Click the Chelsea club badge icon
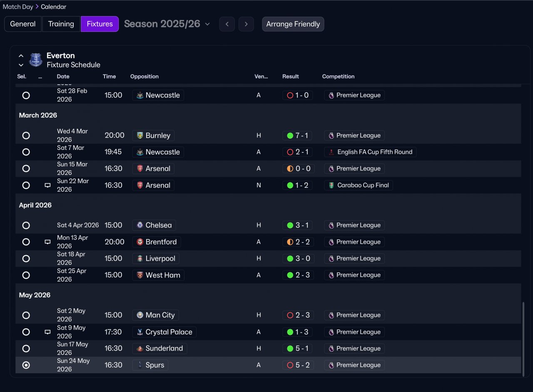Image resolution: width=533 pixels, height=392 pixels. point(140,225)
